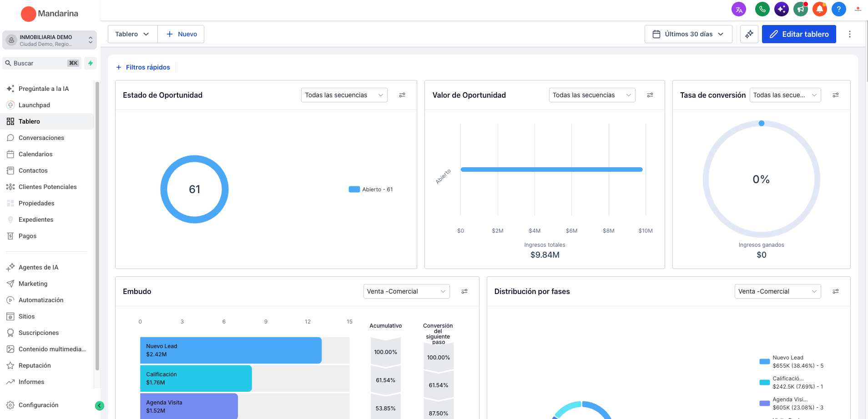Click the green lightning quick actions icon
Viewport: 868px width, 419px height.
tap(91, 63)
